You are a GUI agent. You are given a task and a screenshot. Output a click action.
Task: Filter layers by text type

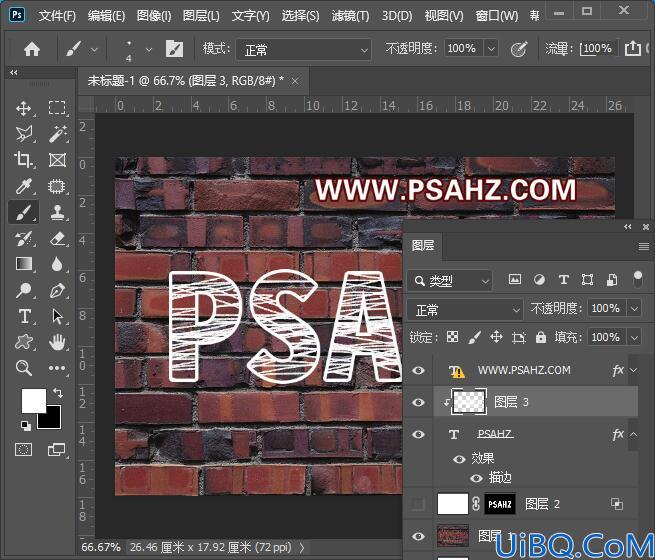564,280
